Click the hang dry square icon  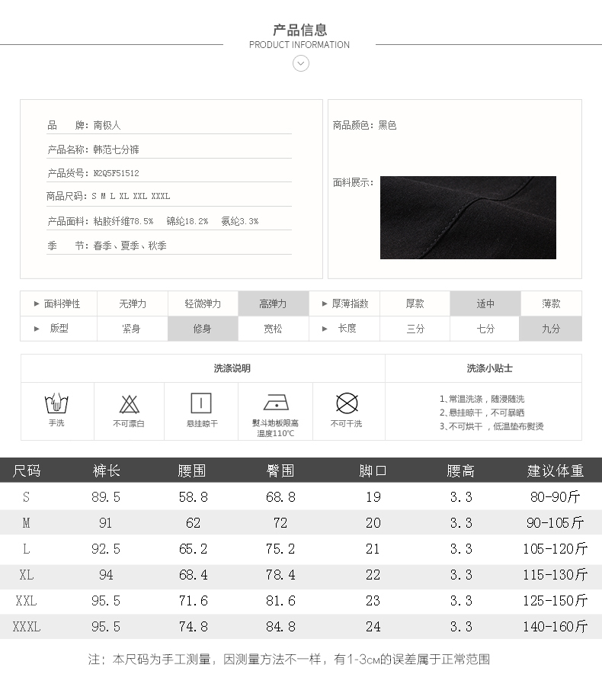click(201, 403)
